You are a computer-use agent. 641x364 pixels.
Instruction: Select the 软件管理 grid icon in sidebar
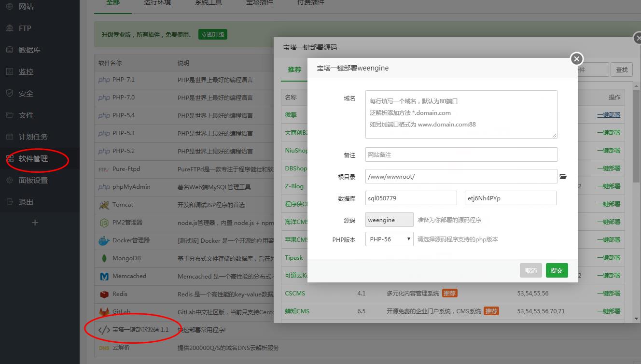pos(10,158)
